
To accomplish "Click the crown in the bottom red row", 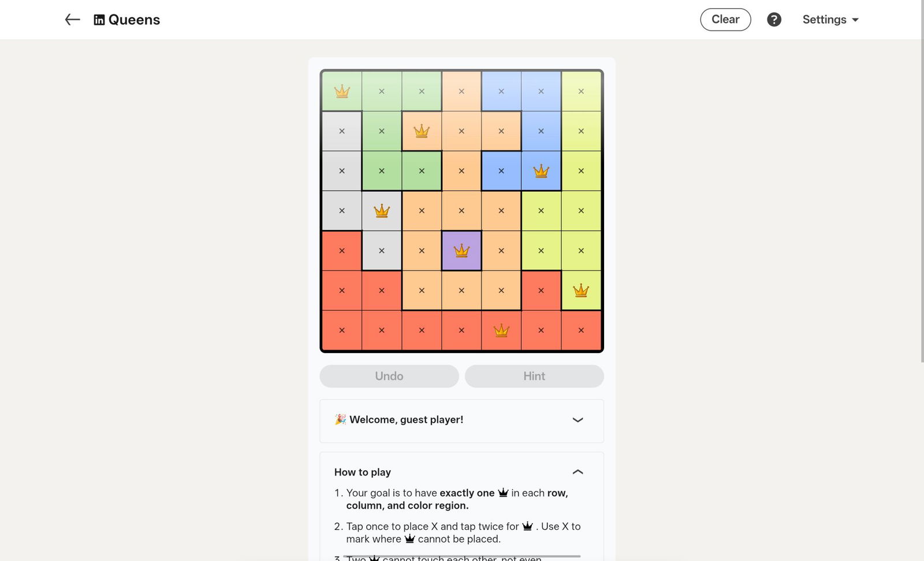I will click(501, 330).
